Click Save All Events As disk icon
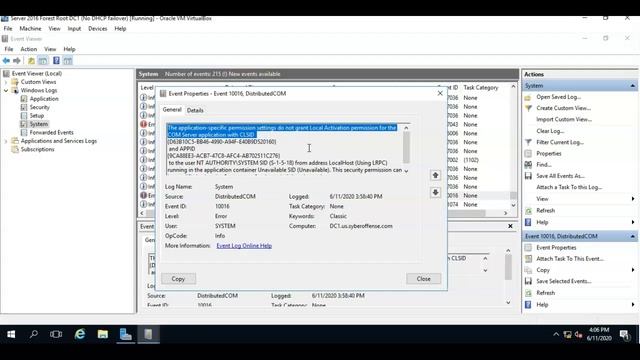Screen dimensions: 640x360 (528, 176)
